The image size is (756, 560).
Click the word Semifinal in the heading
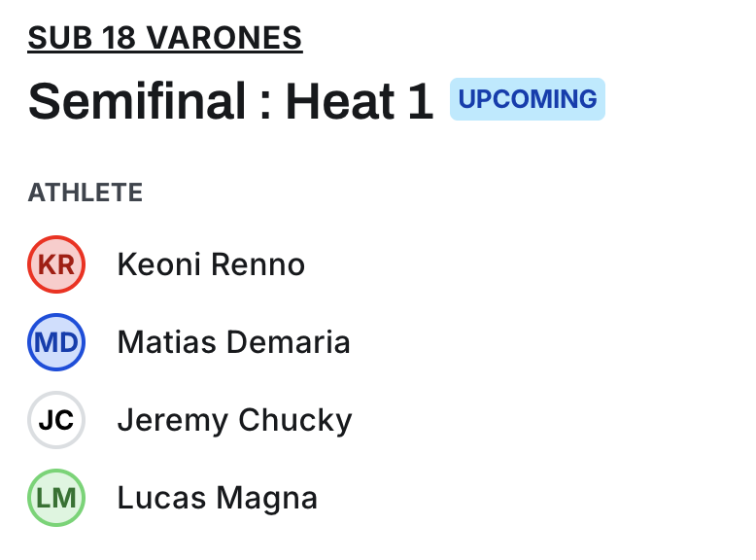(x=137, y=101)
